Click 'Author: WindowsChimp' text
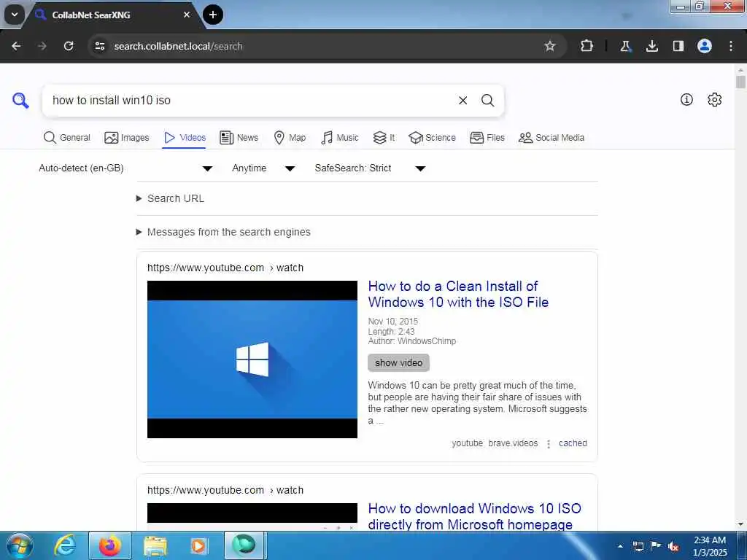 click(411, 341)
